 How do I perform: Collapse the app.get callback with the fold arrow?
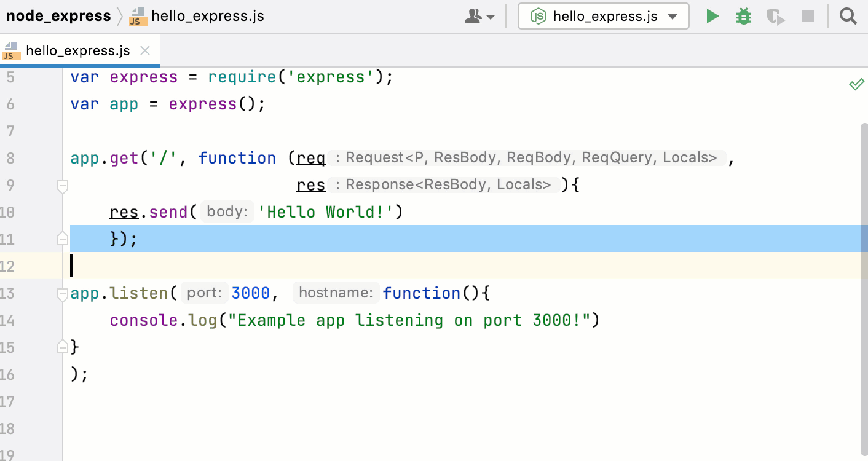[x=62, y=185]
